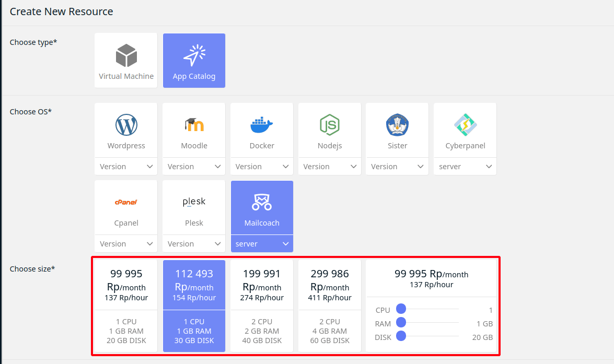Select Docker as the OS
Viewport: 614px width, 364px height.
[x=261, y=130]
